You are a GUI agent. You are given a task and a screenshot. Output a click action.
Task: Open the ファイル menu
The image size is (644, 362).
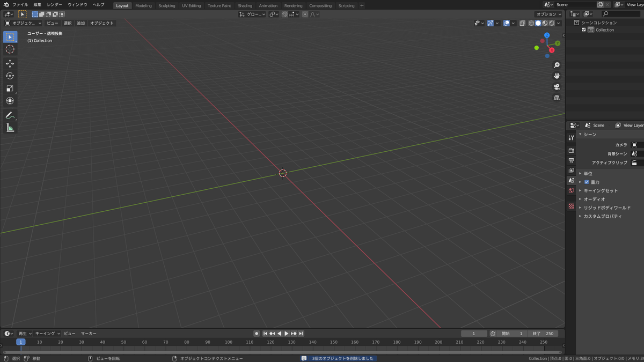(x=20, y=5)
